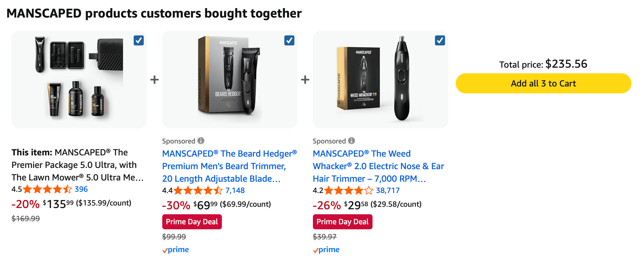Click the 4.4 star rating icons
644x260 pixels.
click(198, 190)
